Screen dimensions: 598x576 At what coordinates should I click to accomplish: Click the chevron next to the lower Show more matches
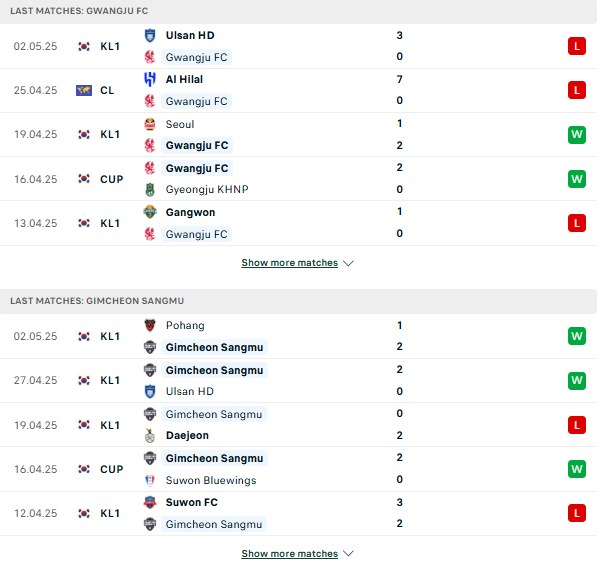click(x=348, y=553)
